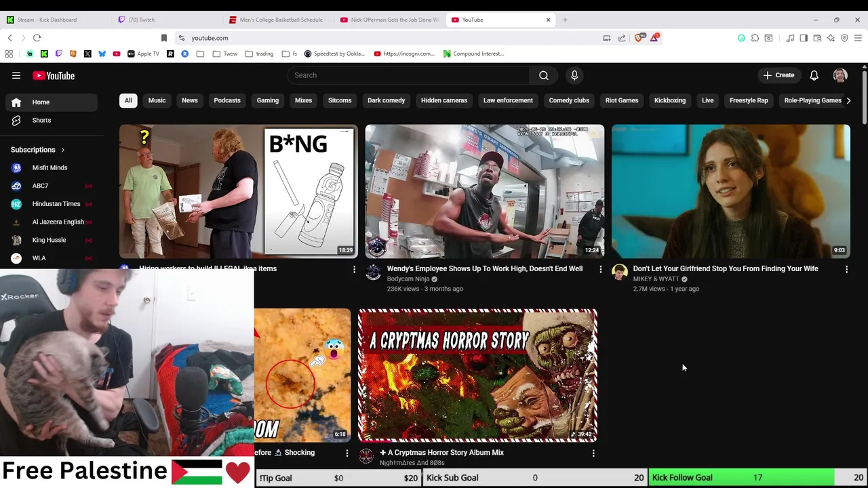
Task: Open the Apple TV bookmark
Action: point(143,54)
